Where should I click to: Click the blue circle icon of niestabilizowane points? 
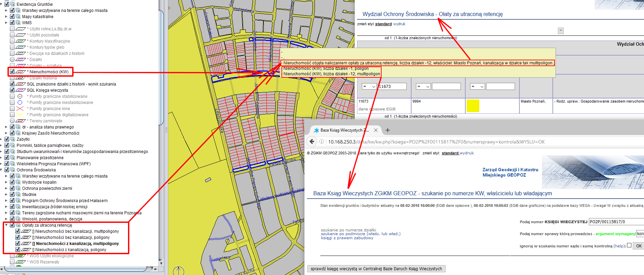20,103
